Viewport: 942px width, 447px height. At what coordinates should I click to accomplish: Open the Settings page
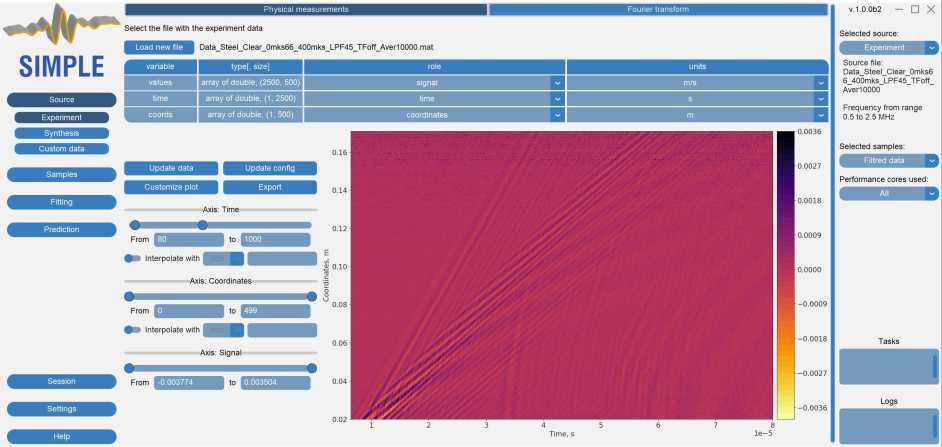click(x=61, y=409)
